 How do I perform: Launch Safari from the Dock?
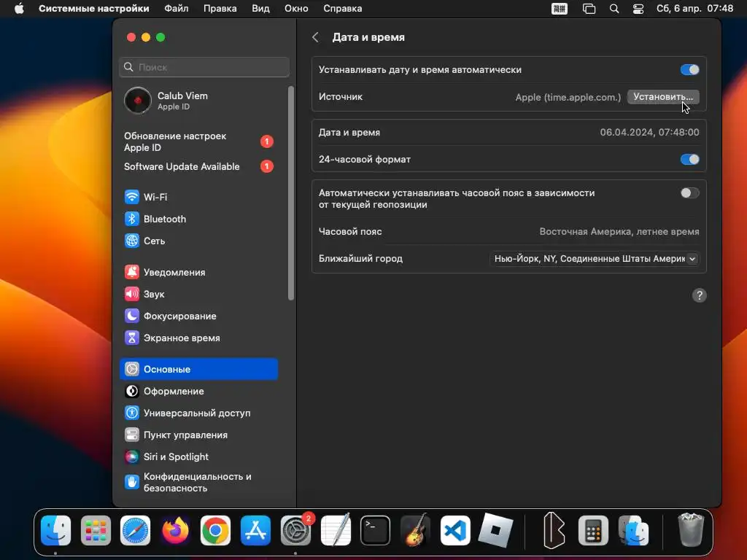point(135,531)
